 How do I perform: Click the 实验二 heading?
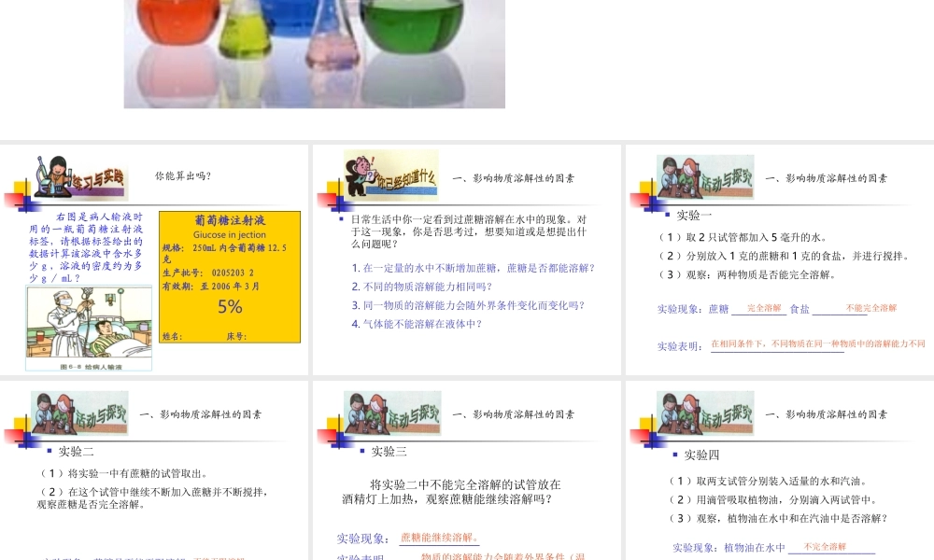(x=77, y=452)
